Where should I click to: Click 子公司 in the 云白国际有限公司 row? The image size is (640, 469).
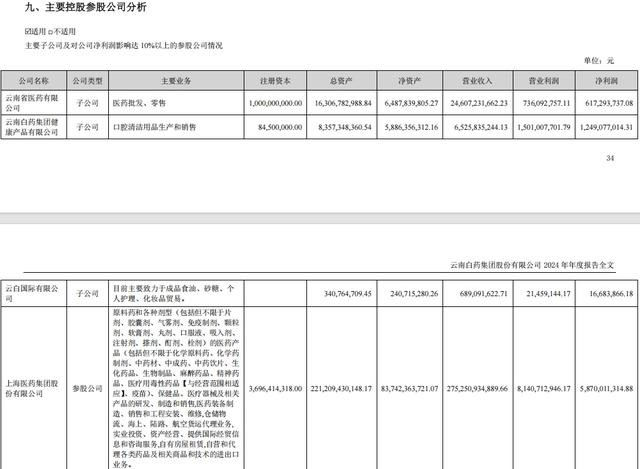pos(87,293)
